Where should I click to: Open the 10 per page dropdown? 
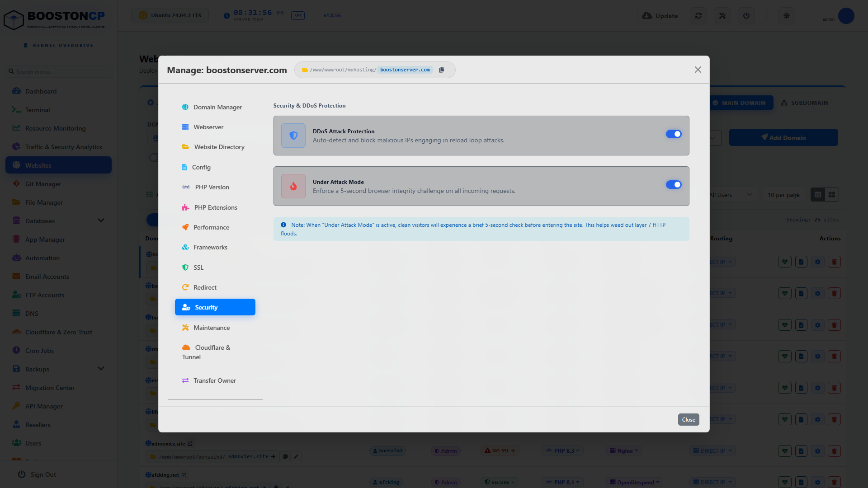783,195
